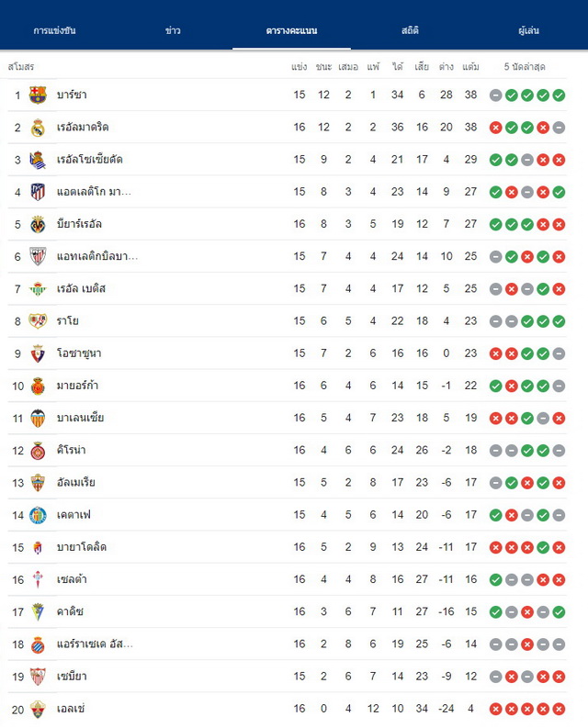The height and width of the screenshot is (728, 588).
Task: Select the ตารางคะแนน tab
Action: [x=291, y=30]
